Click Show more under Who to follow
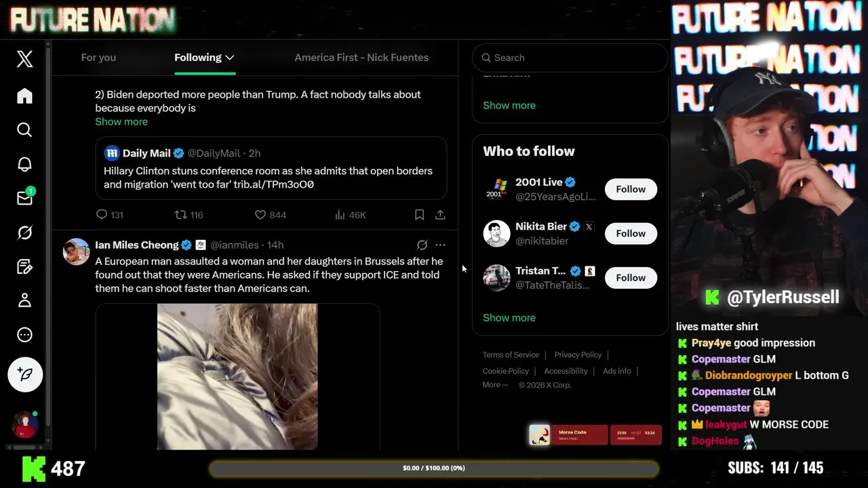The width and height of the screenshot is (868, 488). [509, 317]
